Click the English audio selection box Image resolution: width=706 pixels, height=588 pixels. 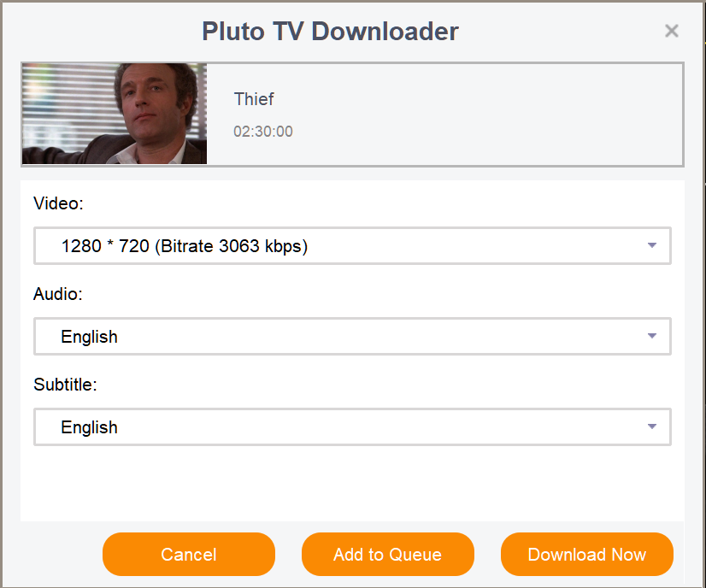point(342,336)
